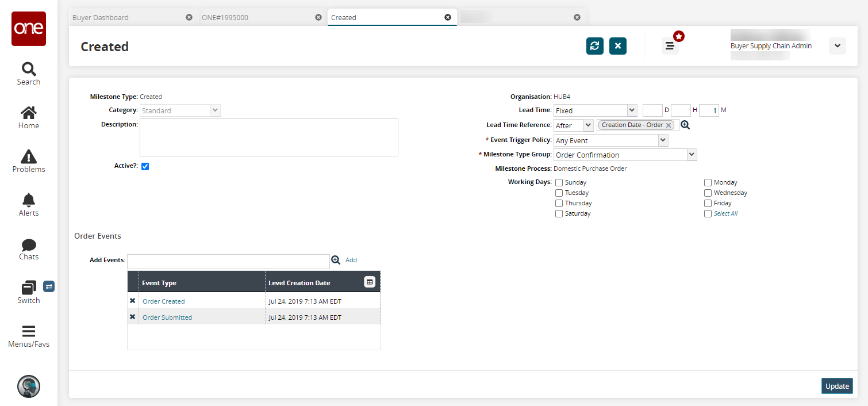
Task: Remove the Order Created event row
Action: 132,301
